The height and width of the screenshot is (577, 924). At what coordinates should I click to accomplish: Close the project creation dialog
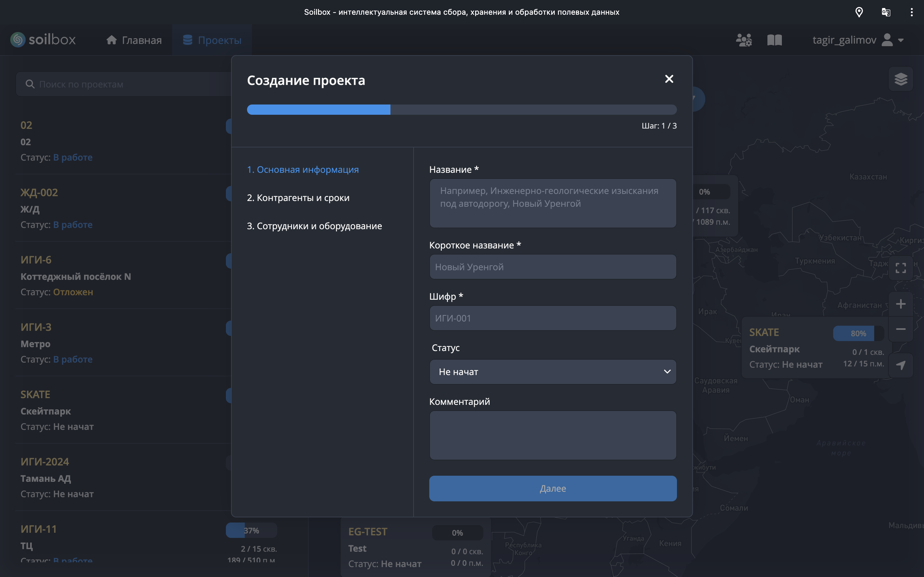coord(669,79)
